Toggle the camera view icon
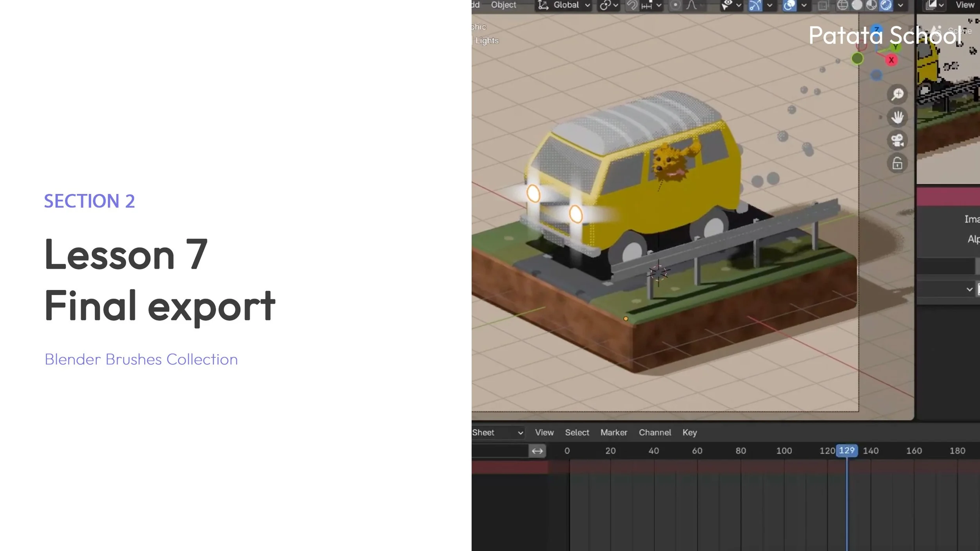 pos(897,140)
